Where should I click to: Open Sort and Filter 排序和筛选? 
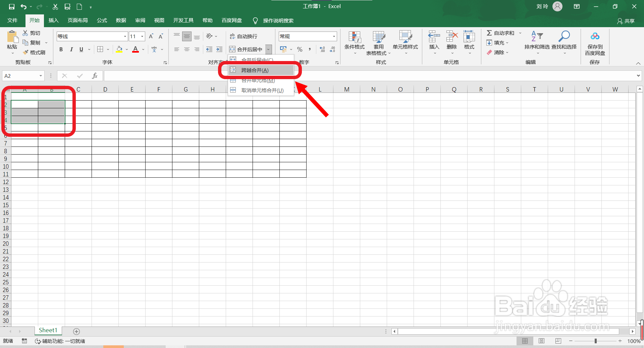click(x=537, y=43)
